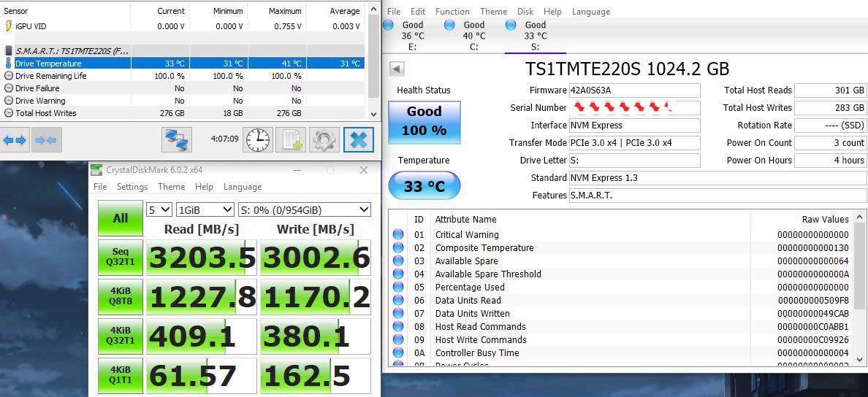The height and width of the screenshot is (397, 868).
Task: Open CrystalDiskInfo File menu
Action: click(x=394, y=12)
